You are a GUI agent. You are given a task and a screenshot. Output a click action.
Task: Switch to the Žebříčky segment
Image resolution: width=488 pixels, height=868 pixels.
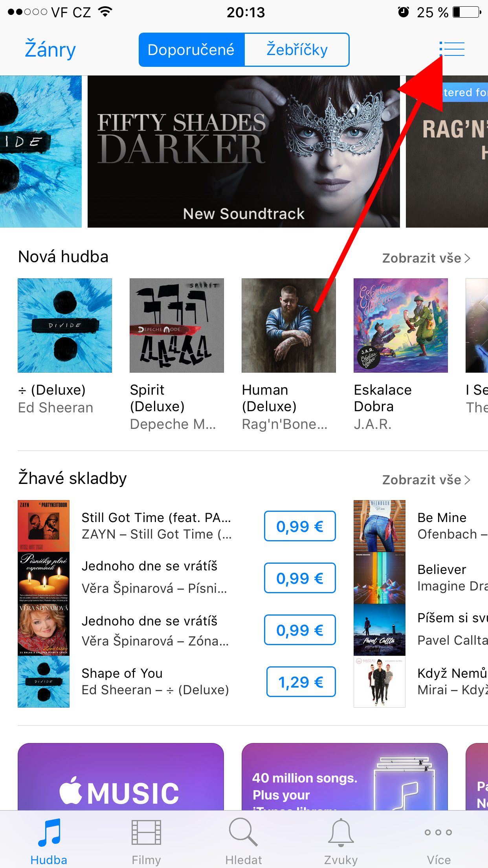pyautogui.click(x=297, y=50)
